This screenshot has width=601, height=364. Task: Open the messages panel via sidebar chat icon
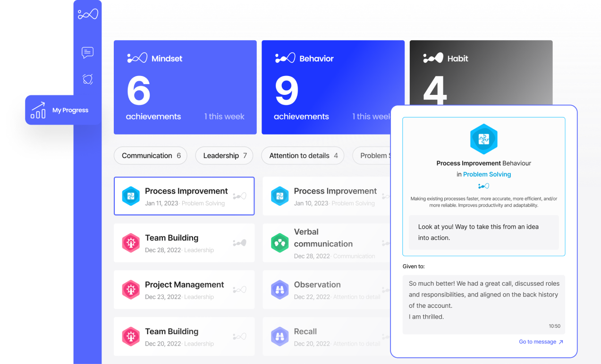tap(87, 53)
